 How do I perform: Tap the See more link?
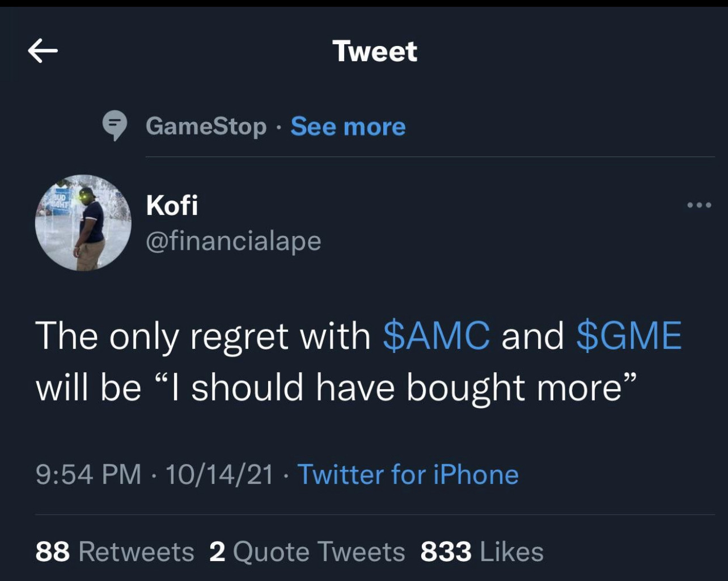[x=348, y=126]
